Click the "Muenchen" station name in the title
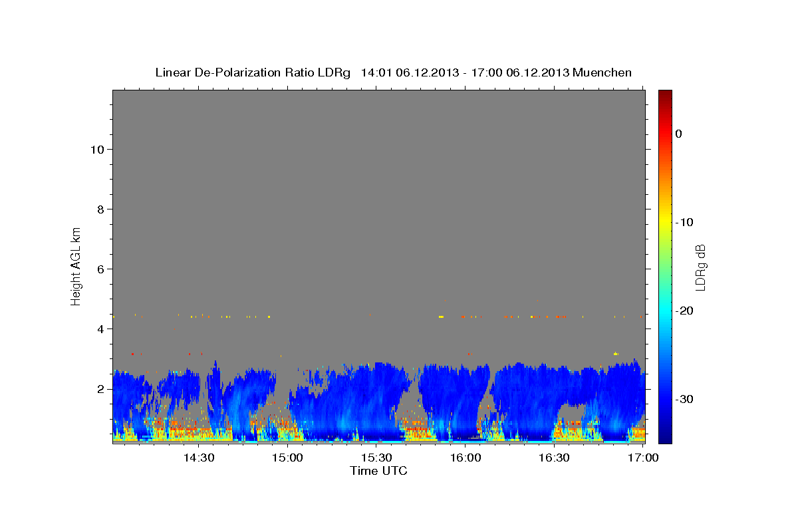Screen dimensions: 798x532 (x=602, y=72)
